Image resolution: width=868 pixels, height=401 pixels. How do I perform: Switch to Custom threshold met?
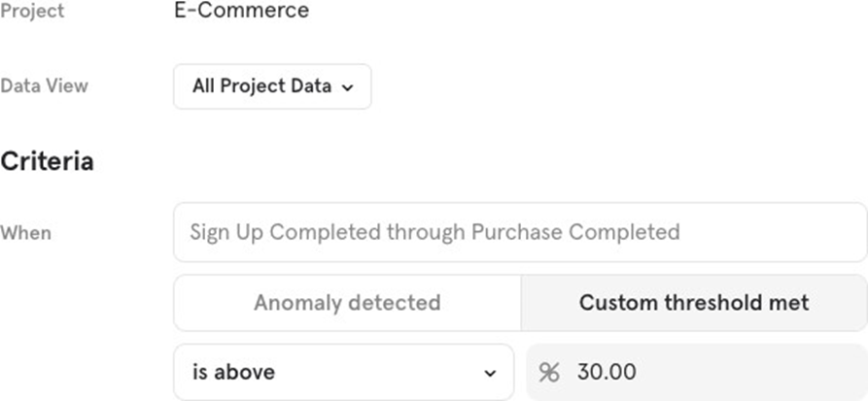coord(694,303)
